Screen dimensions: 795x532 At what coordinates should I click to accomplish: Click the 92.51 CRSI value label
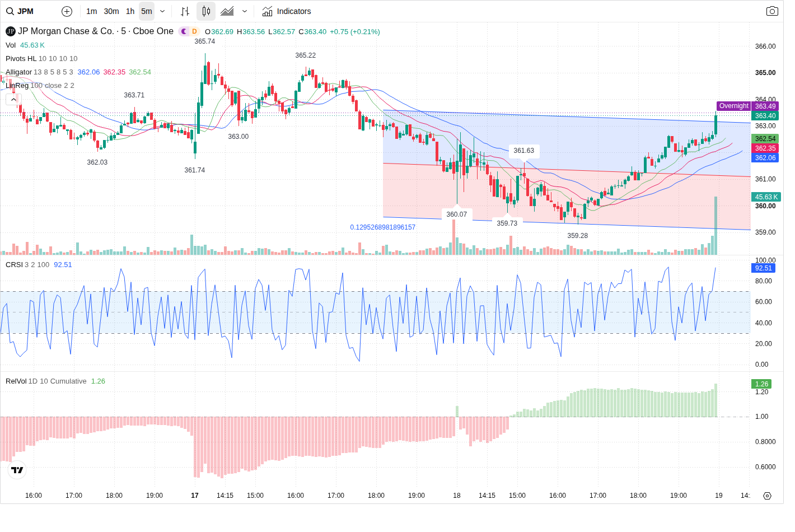(x=763, y=268)
